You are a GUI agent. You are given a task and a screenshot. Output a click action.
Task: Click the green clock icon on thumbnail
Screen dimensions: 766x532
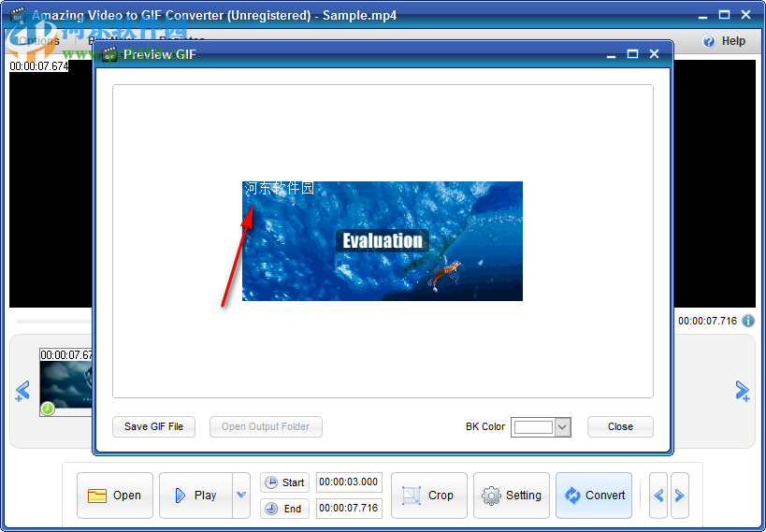pyautogui.click(x=48, y=408)
